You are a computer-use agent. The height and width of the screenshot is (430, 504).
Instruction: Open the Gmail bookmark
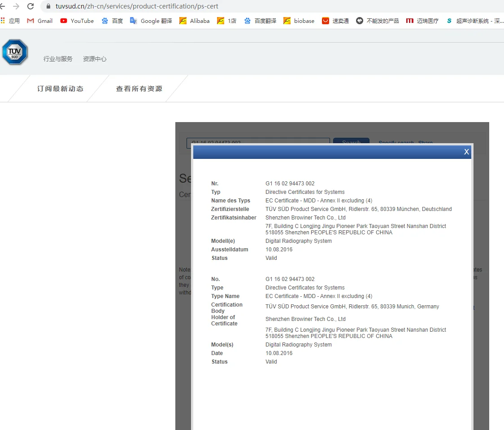click(40, 21)
